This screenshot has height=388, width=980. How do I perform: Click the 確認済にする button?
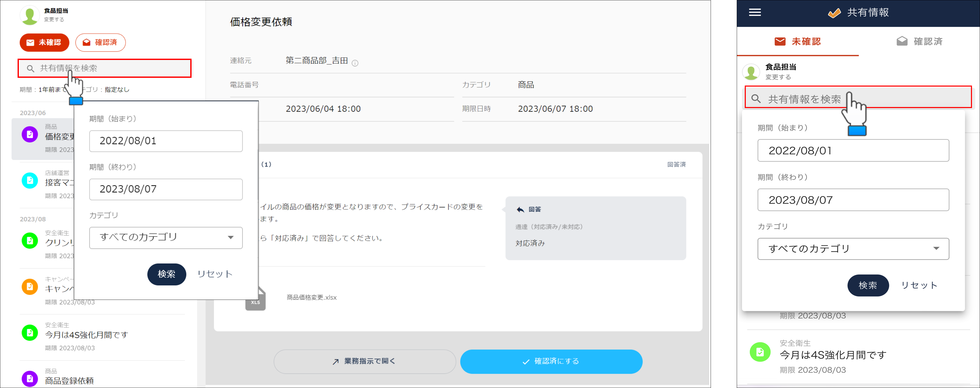pyautogui.click(x=551, y=361)
